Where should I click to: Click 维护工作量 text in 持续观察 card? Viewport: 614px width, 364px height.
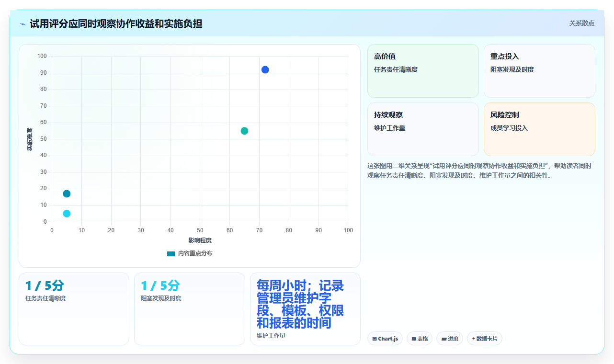(x=389, y=128)
